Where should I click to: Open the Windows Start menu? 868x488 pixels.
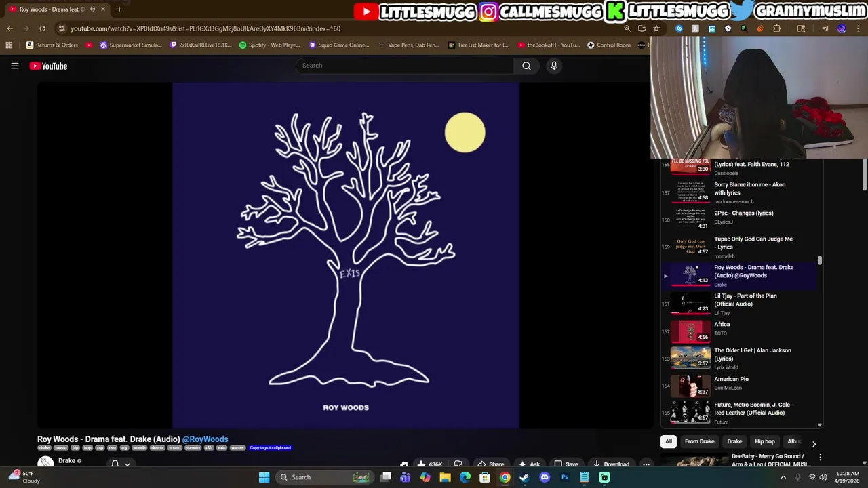tap(264, 477)
